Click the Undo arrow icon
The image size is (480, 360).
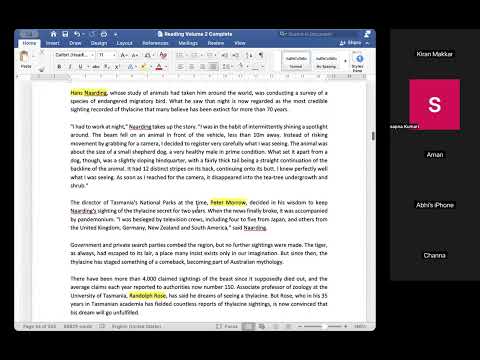(77, 34)
